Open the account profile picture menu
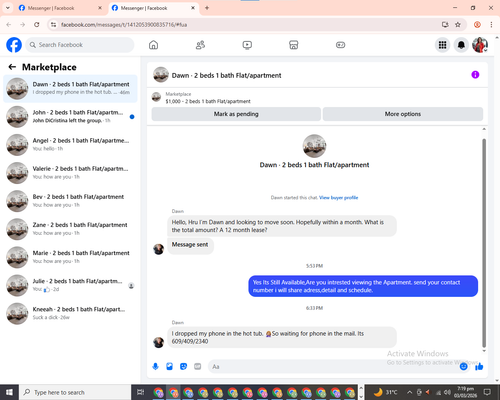Image resolution: width=500 pixels, height=400 pixels. [x=480, y=45]
